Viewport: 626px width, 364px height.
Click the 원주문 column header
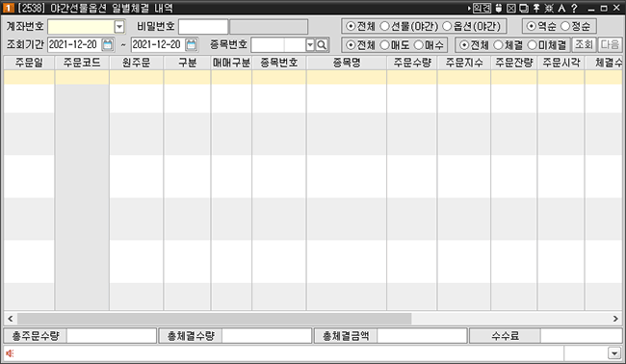(x=136, y=63)
